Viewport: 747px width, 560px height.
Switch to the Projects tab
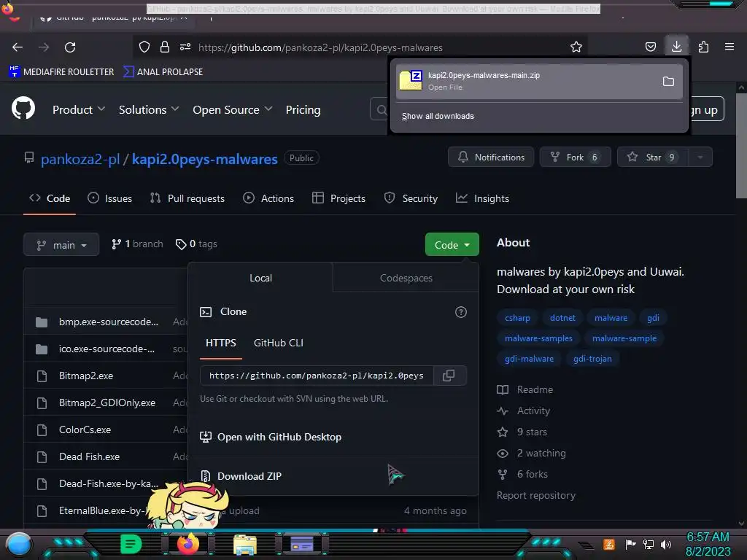pyautogui.click(x=338, y=198)
